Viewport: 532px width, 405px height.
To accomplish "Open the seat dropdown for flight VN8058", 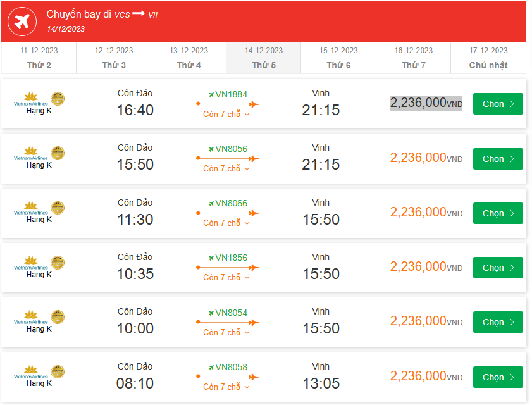I will [226, 387].
